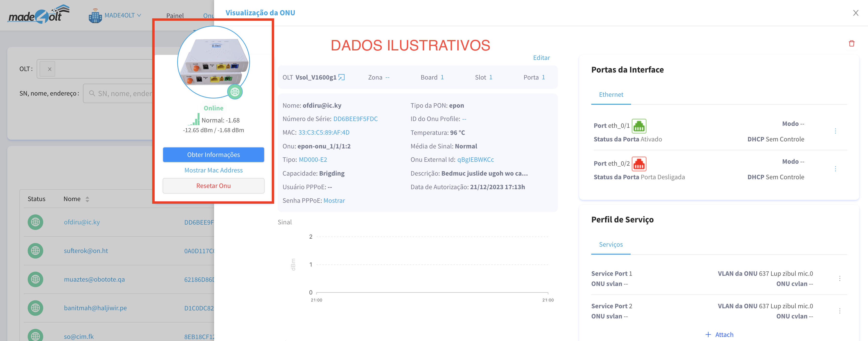Click Obter Informações button
Image resolution: width=868 pixels, height=341 pixels.
[x=213, y=155]
